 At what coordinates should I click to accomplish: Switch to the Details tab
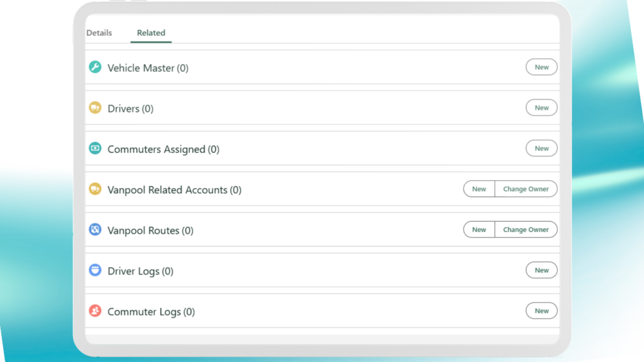pos(99,33)
